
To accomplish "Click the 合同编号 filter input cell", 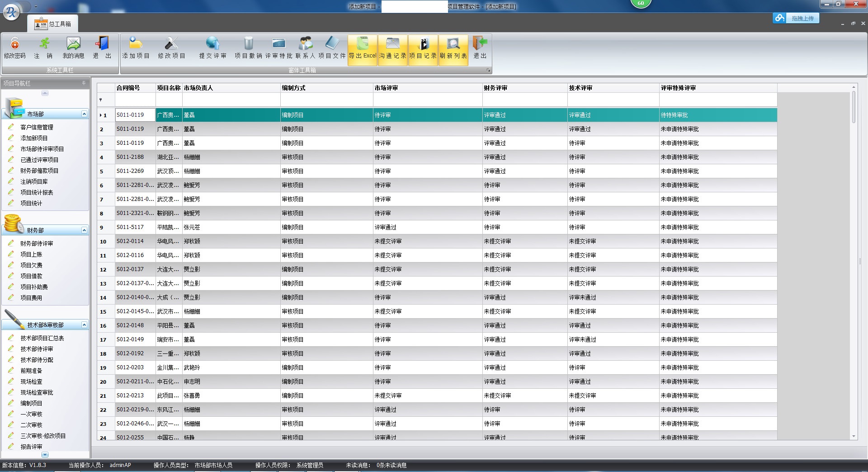I will click(x=135, y=100).
